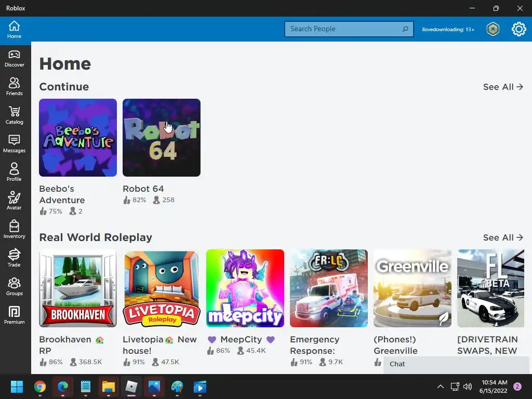Click Brookhaven 368.5K player count
This screenshot has width=532, height=399.
(x=86, y=362)
